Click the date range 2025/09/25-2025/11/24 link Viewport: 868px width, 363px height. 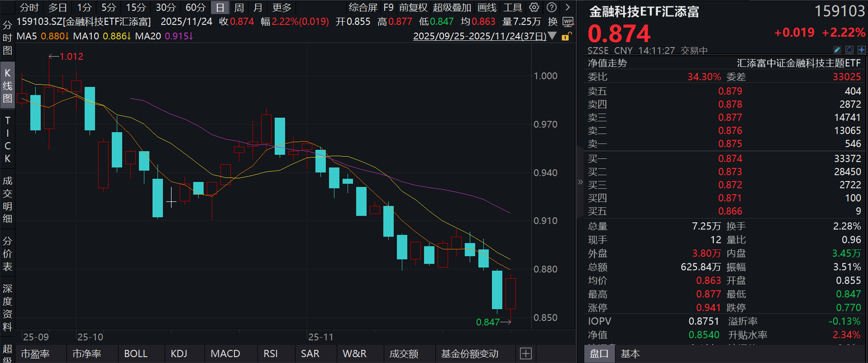(479, 36)
